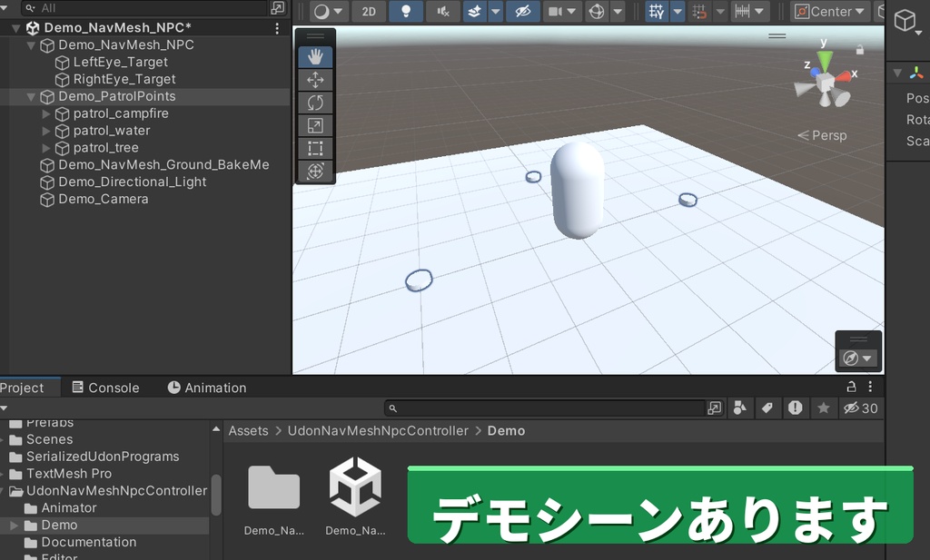Expand patrol_tree object
Viewport: 930px width, 560px height.
45,148
